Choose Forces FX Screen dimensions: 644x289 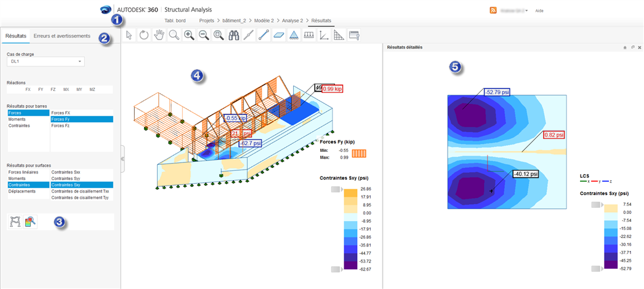pyautogui.click(x=81, y=113)
